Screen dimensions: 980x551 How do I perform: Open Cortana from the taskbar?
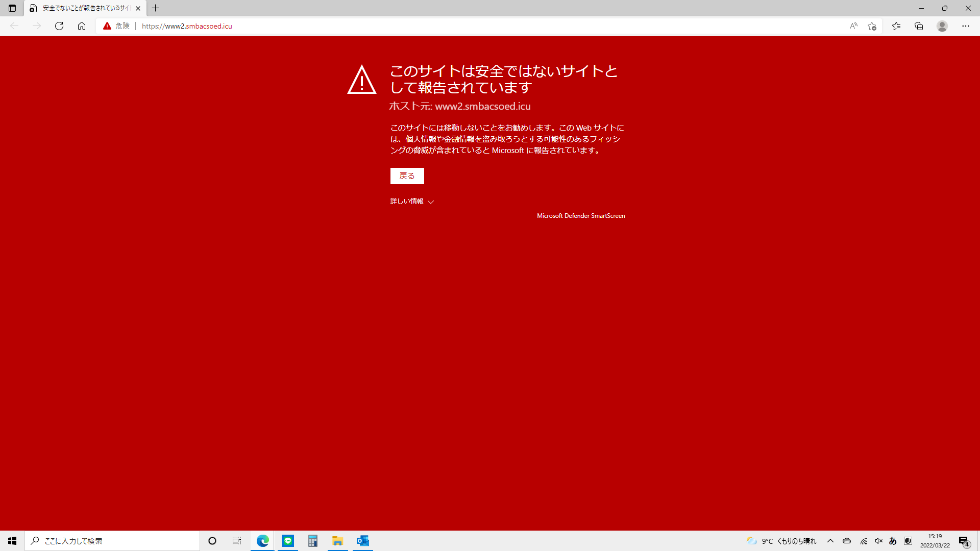point(212,541)
